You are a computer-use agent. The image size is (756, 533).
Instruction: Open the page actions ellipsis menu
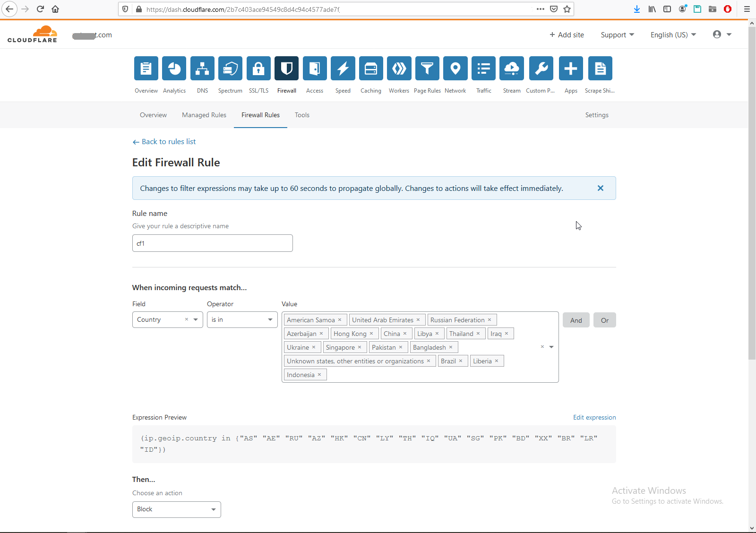541,9
